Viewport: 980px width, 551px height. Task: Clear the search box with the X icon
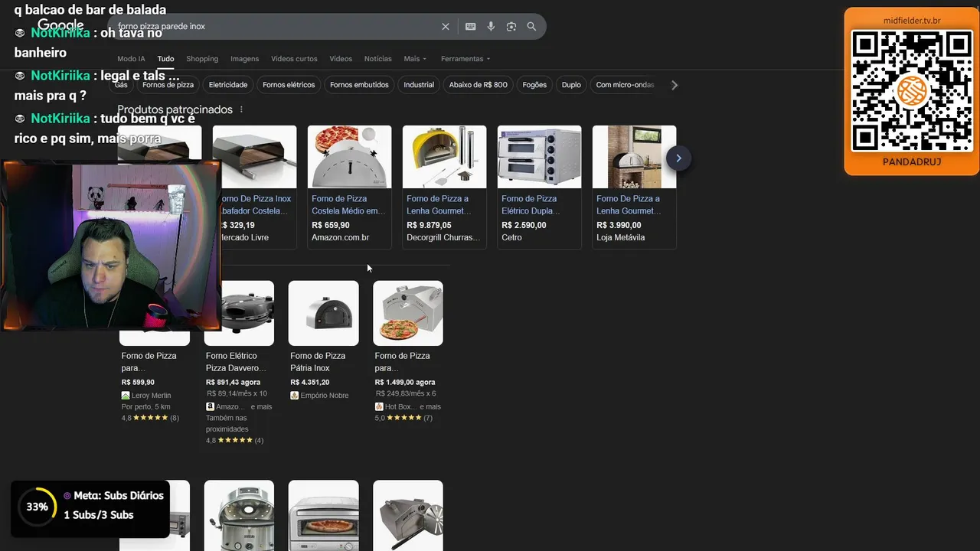click(446, 27)
